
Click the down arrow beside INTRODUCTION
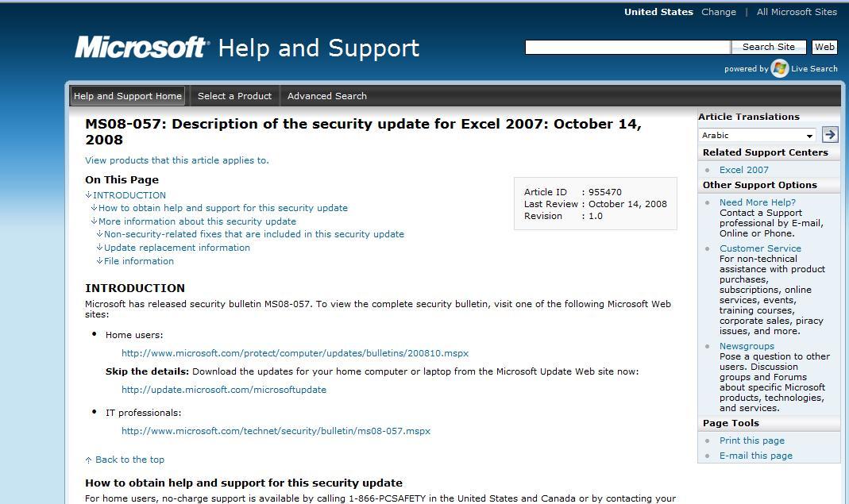(88, 194)
